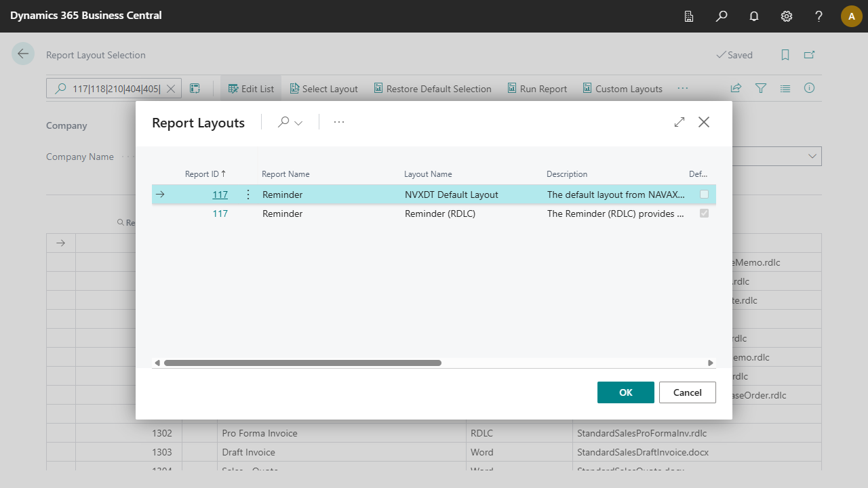Open the user account avatar
Viewport: 868px width, 488px height.
851,16
